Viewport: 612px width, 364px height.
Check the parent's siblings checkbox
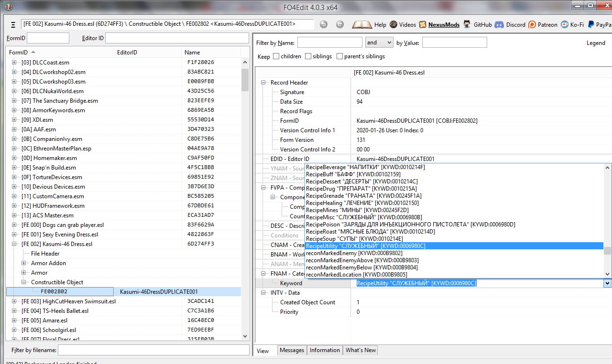339,56
